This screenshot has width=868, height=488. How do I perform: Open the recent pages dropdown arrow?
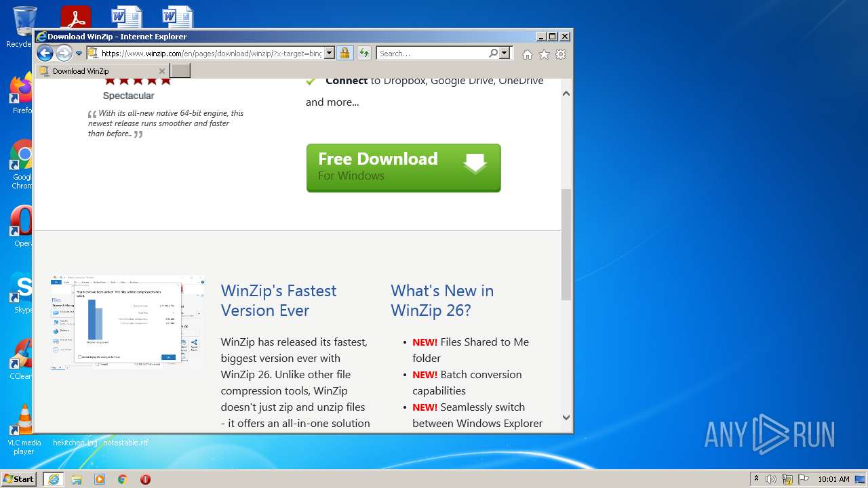(79, 54)
